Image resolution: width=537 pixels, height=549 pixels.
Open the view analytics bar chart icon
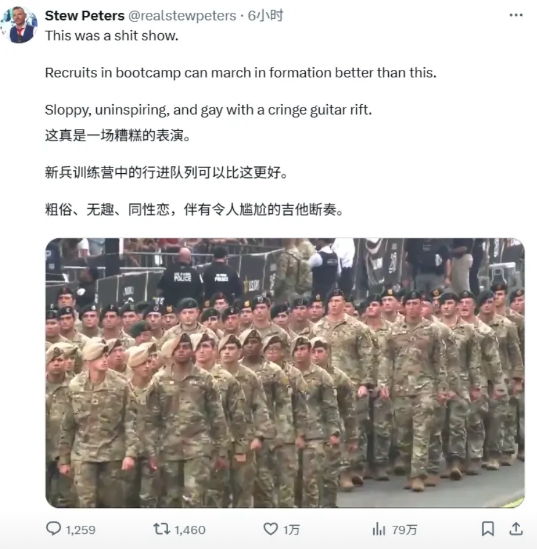point(379,529)
